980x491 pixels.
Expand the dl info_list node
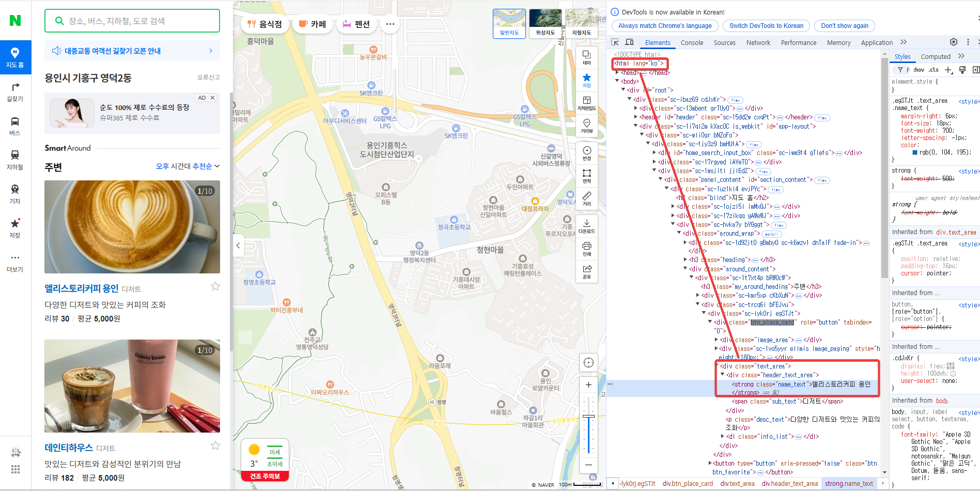[x=723, y=436]
